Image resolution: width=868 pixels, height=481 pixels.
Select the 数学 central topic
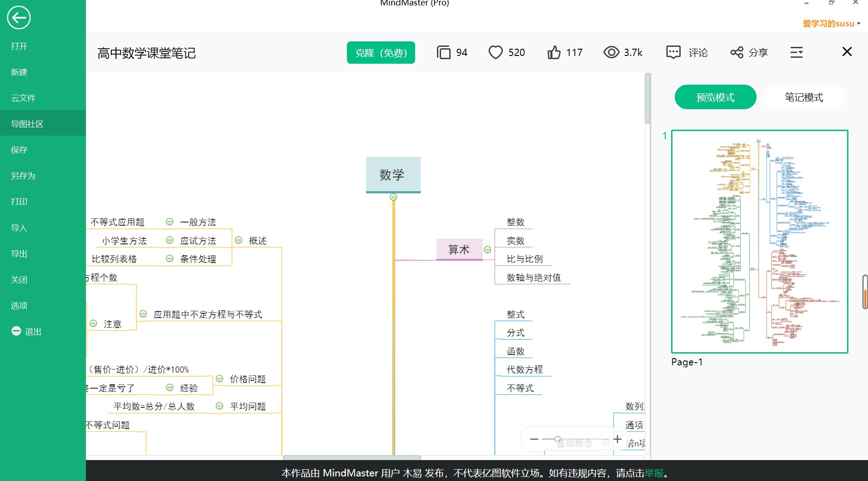(393, 175)
